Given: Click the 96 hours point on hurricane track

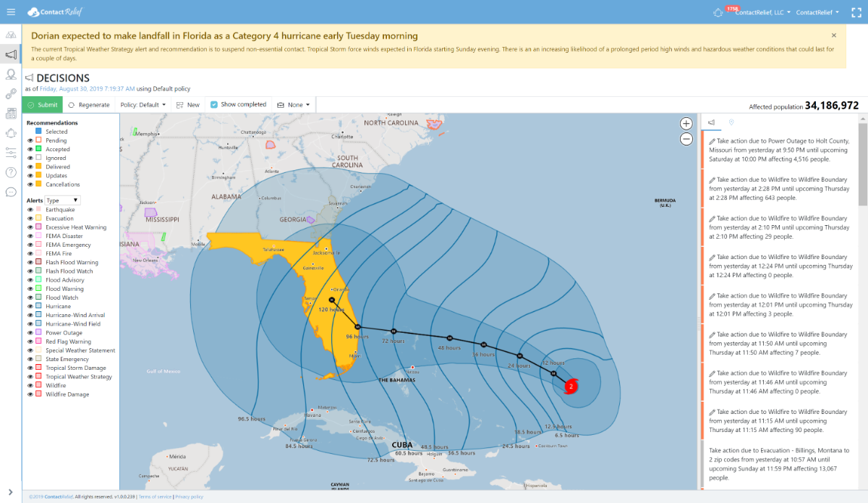Looking at the screenshot, I should (x=357, y=327).
